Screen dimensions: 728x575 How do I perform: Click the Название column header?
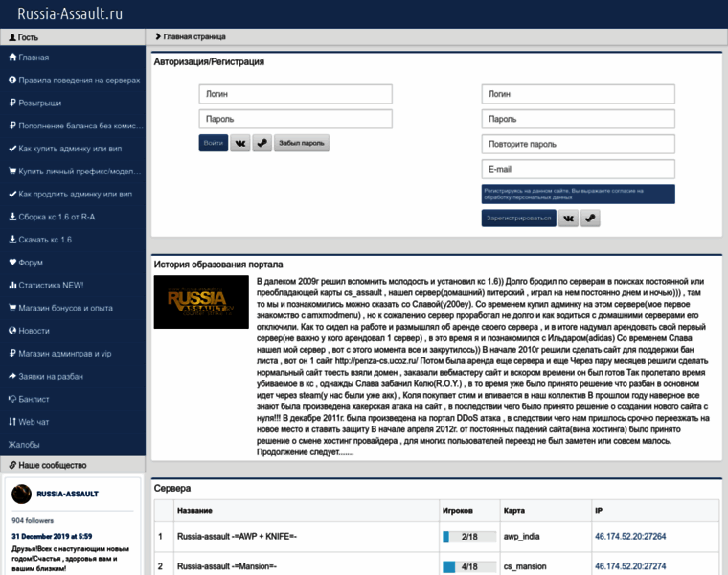point(194,511)
